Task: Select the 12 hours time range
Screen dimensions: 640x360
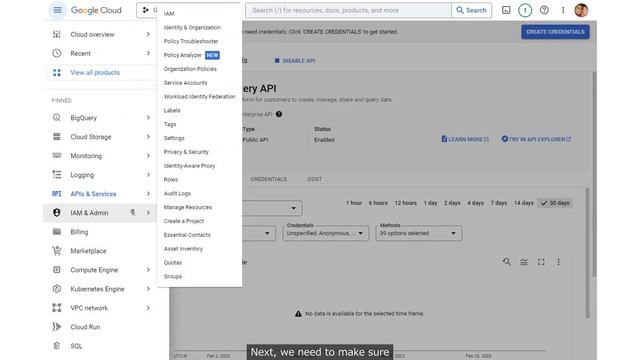Action: tap(405, 203)
